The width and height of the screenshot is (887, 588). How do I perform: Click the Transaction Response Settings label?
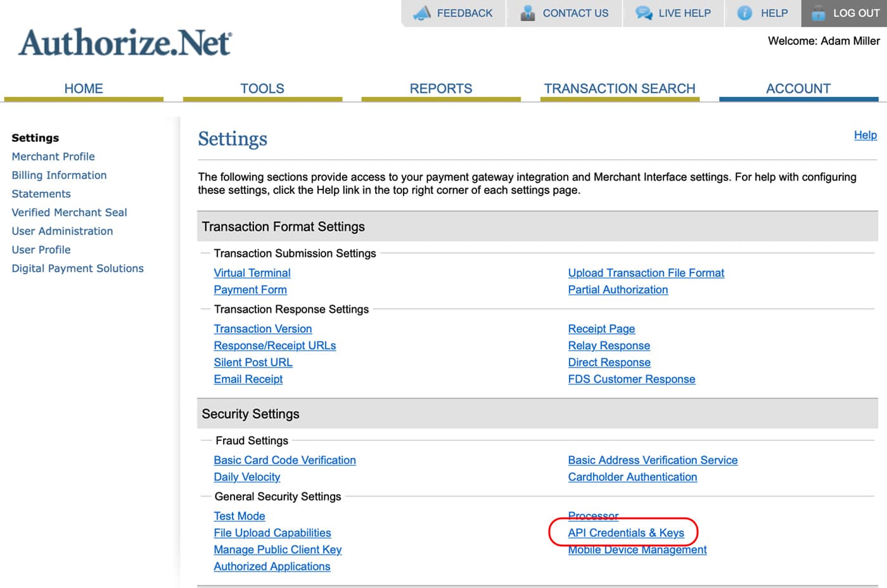[291, 309]
